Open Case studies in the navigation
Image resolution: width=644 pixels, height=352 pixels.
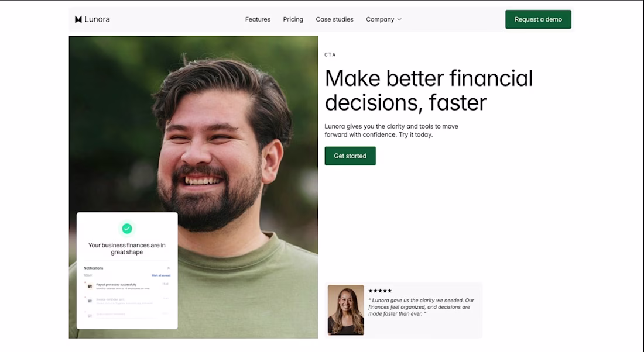334,20
